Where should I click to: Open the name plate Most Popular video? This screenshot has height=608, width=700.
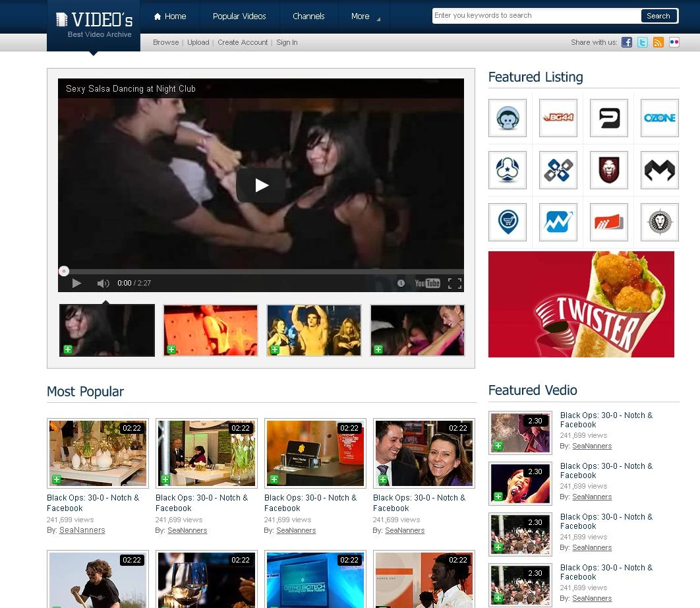pos(315,453)
